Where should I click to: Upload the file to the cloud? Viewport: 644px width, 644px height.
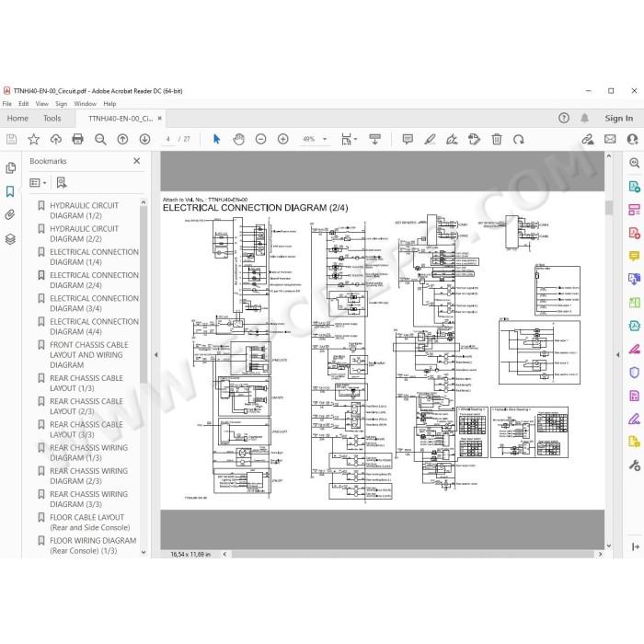pos(56,140)
